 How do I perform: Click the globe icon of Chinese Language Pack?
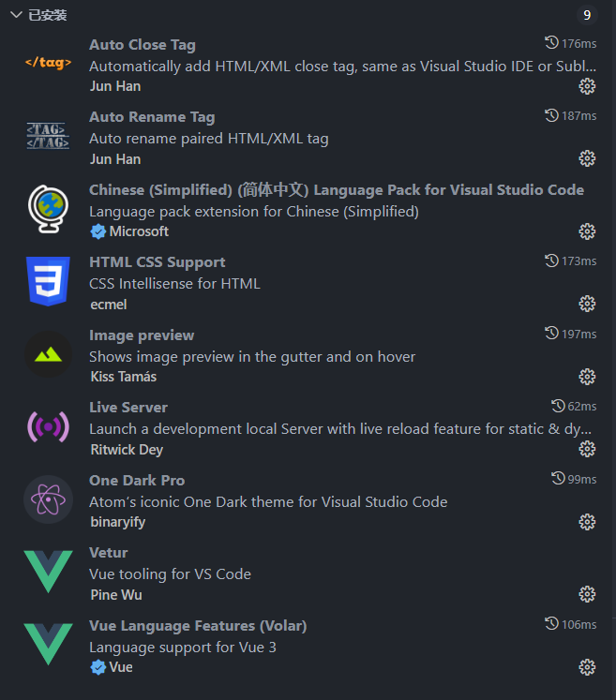pos(48,209)
